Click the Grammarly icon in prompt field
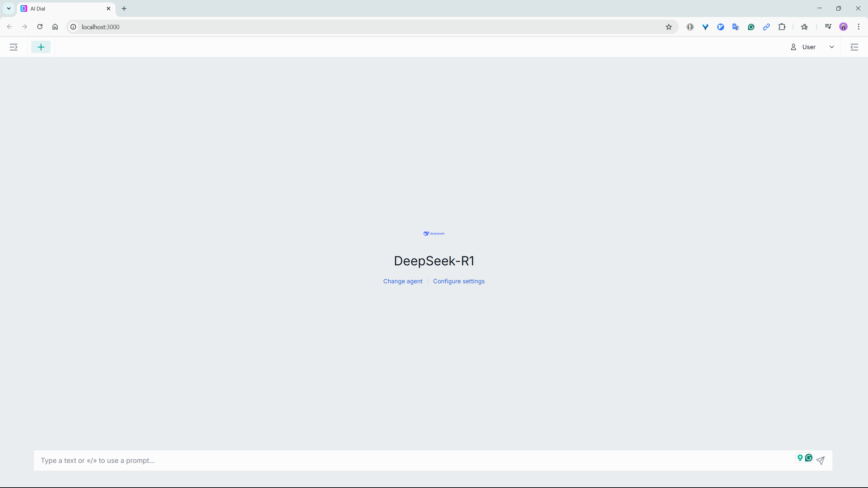Image resolution: width=868 pixels, height=488 pixels. [809, 458]
